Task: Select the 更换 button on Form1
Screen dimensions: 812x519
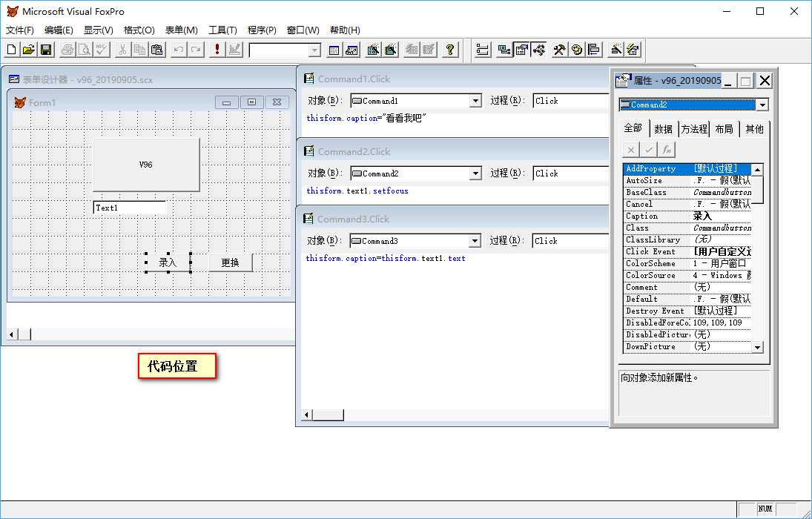Action: 231,262
